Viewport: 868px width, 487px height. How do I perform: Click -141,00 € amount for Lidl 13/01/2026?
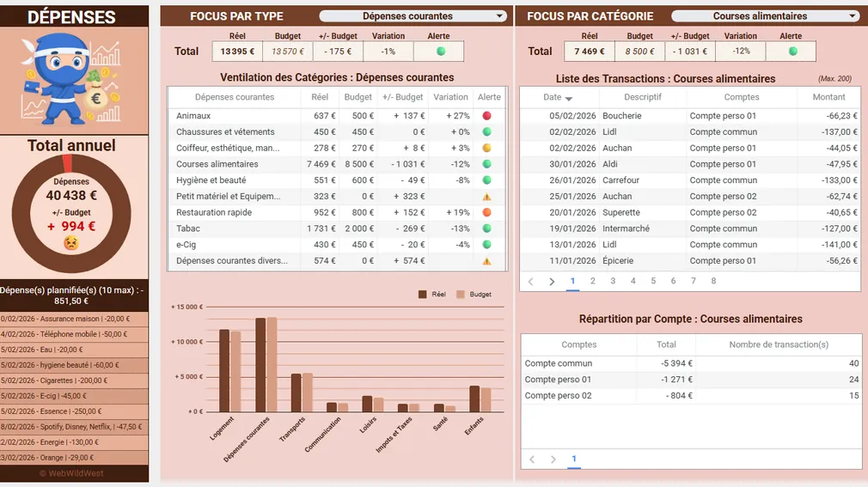pos(840,245)
